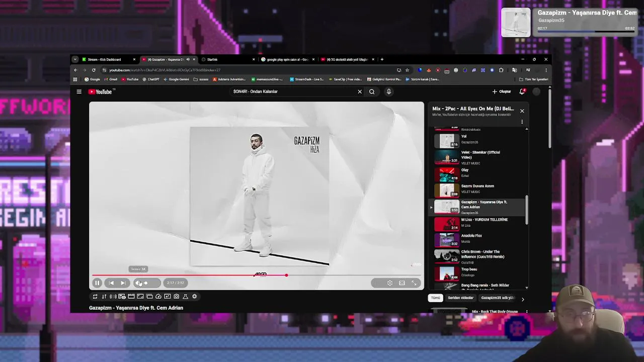
Task: Click the now-playing overlay album thumbnail
Action: pyautogui.click(x=516, y=22)
